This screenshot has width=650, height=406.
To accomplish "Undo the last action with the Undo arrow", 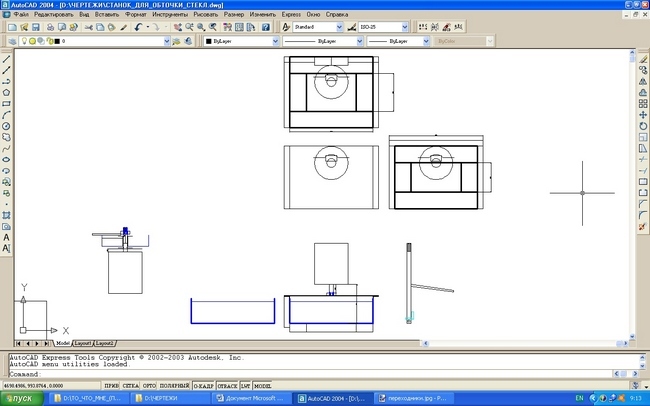I will pos(138,27).
